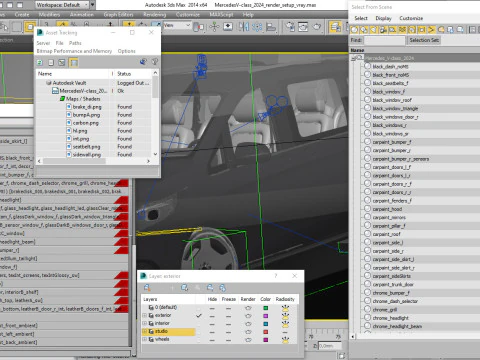This screenshot has height=360, width=480.
Task: Click the Create New Layer icon in Layer dialog
Action: (x=147, y=288)
